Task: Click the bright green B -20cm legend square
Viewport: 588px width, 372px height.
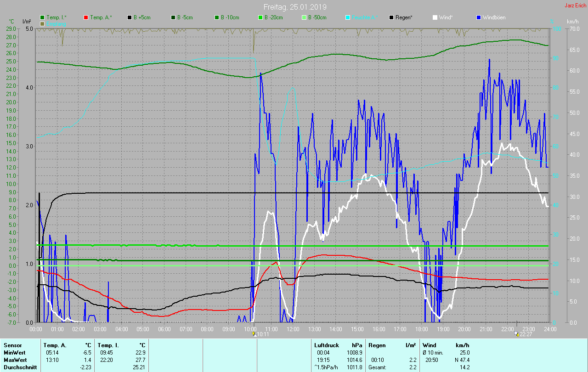Action: pyautogui.click(x=260, y=17)
